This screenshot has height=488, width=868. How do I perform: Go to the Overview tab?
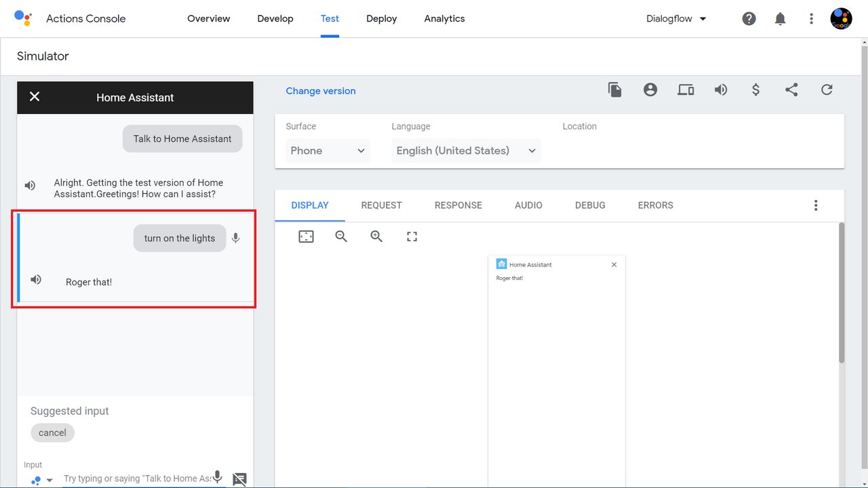(x=209, y=19)
